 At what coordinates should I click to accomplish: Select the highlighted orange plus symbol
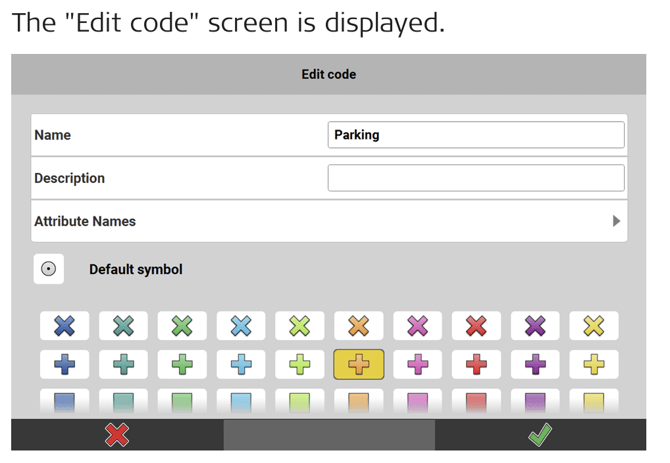[359, 364]
